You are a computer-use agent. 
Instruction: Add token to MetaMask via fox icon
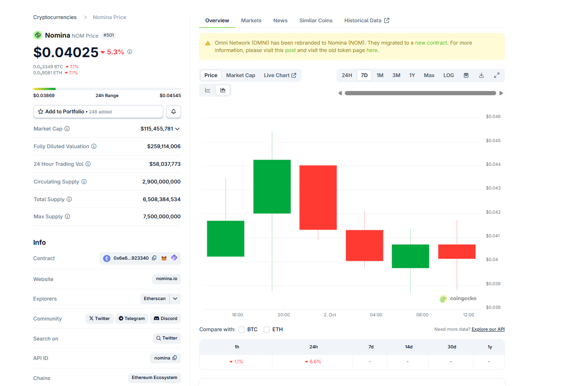click(x=164, y=258)
